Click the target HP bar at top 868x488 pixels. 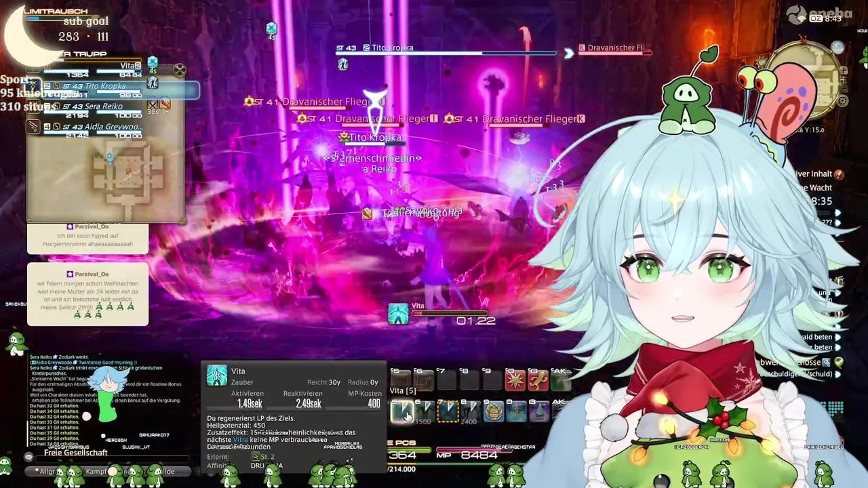coord(446,53)
